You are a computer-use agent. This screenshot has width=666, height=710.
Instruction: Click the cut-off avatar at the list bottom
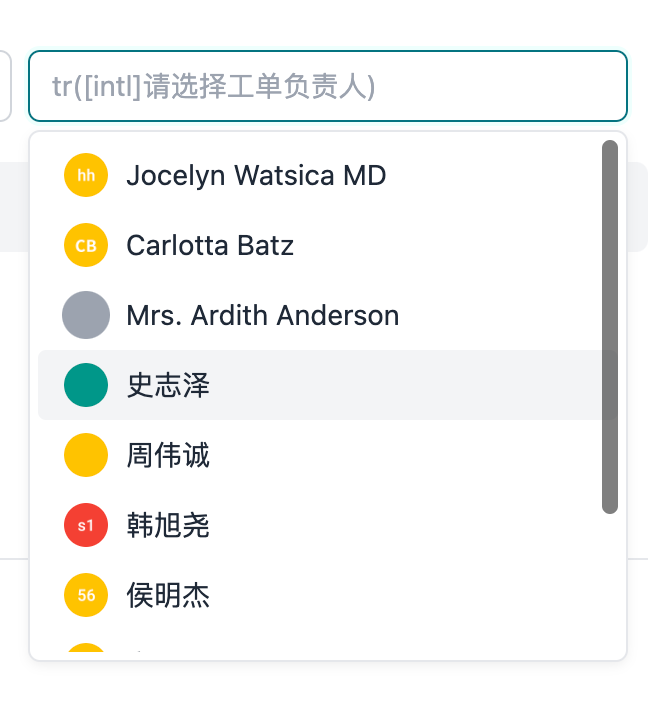[x=86, y=651]
